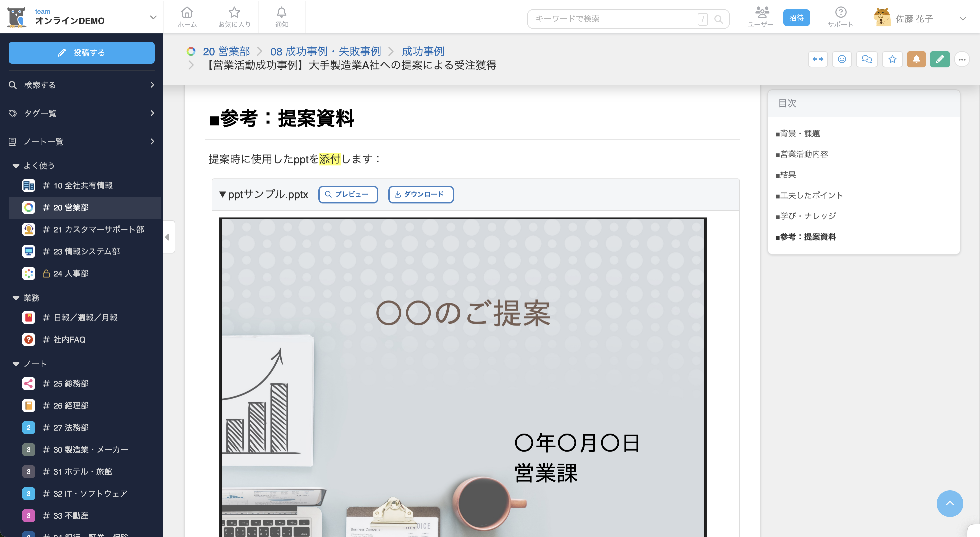Open the 日報／週報／月報 note icon
This screenshot has width=980, height=537.
tap(29, 318)
